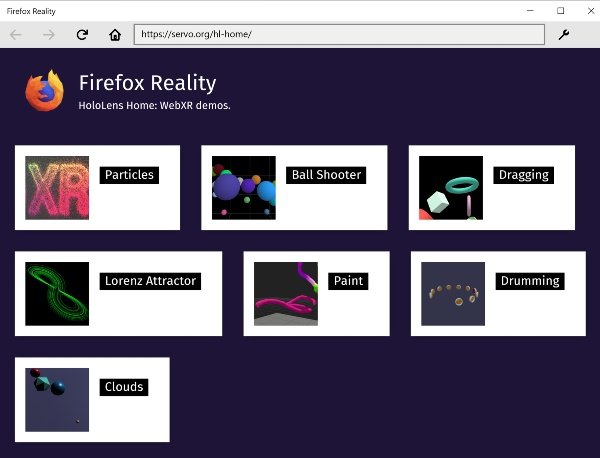This screenshot has width=600, height=458.
Task: Click the green Lorenz Attractor thumbnail
Action: (57, 294)
